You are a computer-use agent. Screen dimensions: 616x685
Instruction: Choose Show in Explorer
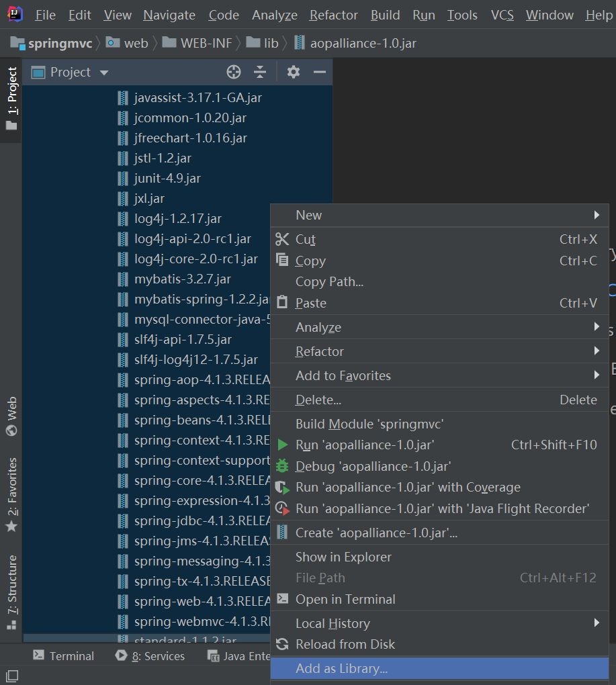[439, 557]
